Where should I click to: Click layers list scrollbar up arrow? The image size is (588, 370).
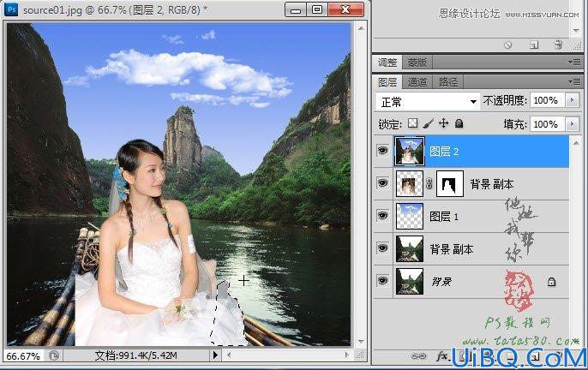tap(576, 143)
